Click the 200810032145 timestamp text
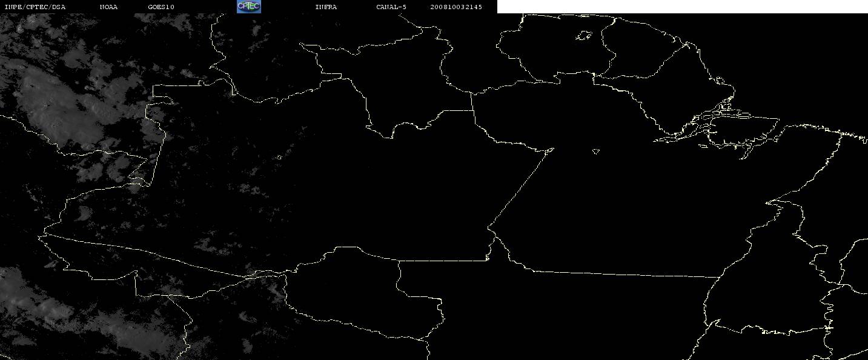The image size is (868, 360). (456, 7)
